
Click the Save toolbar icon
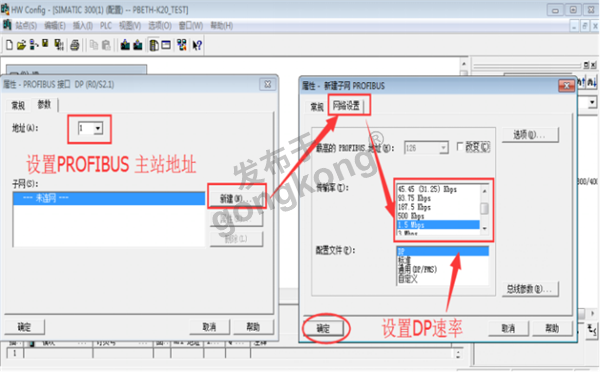point(45,44)
